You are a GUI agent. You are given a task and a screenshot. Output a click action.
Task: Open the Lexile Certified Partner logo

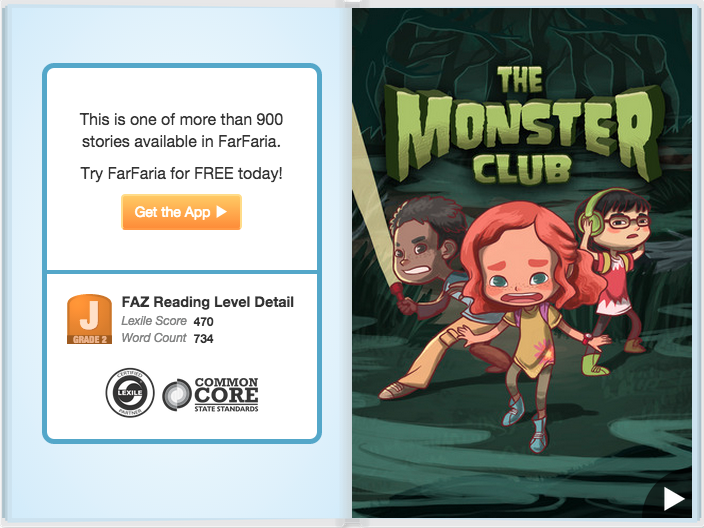(130, 392)
